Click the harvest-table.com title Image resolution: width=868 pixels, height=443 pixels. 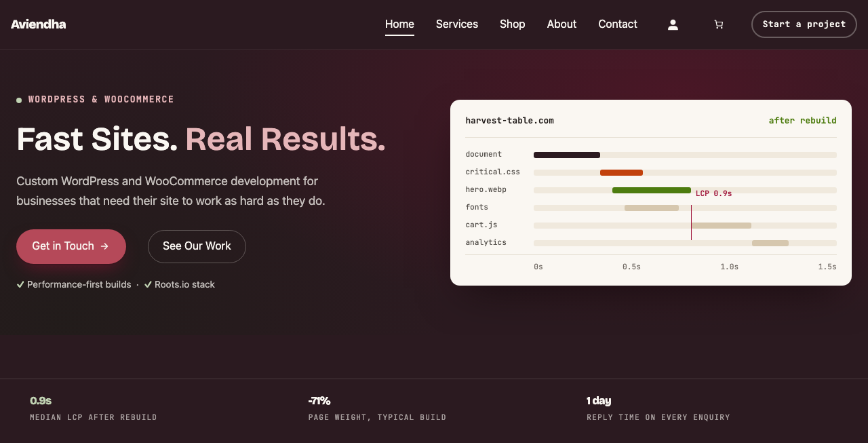tap(509, 121)
